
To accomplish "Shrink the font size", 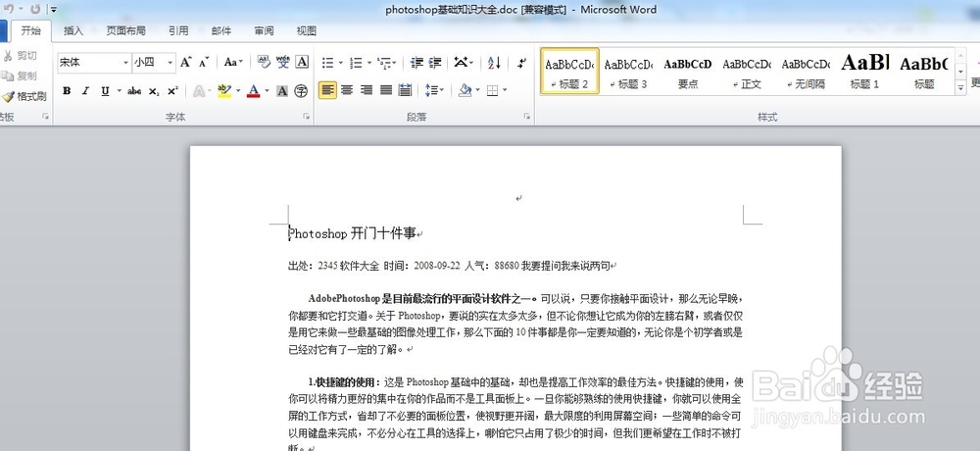I will tap(204, 62).
